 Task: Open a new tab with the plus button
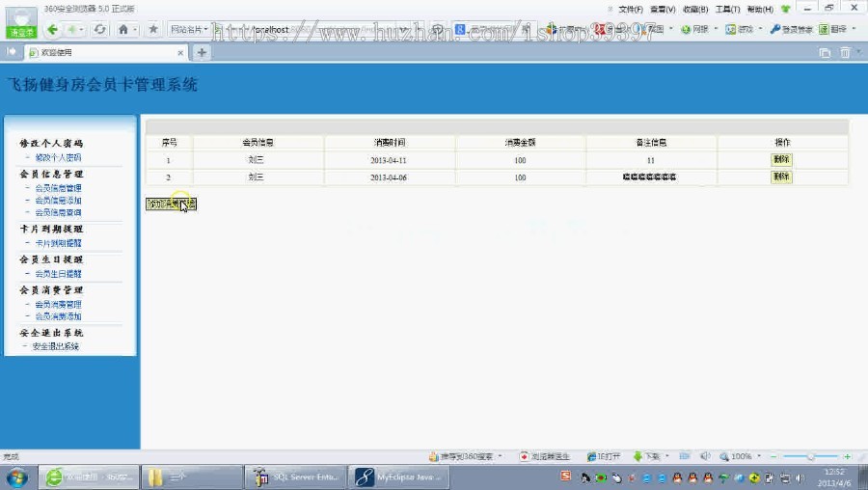click(x=202, y=53)
